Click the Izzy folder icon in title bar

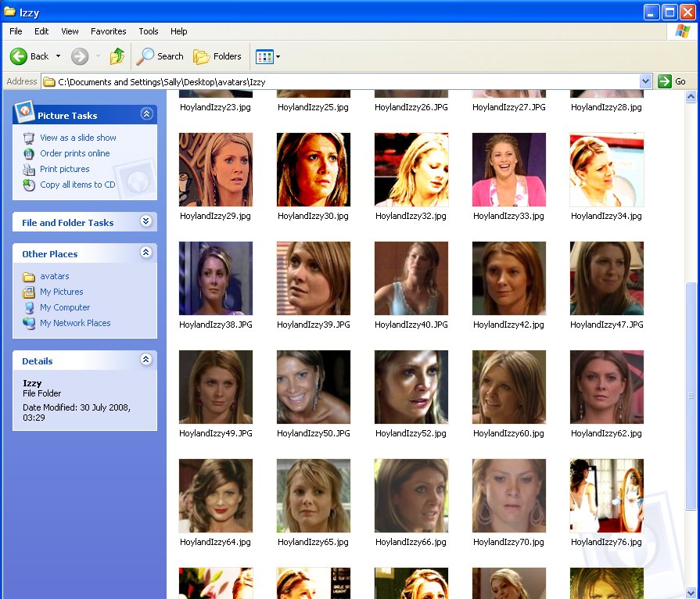9,12
